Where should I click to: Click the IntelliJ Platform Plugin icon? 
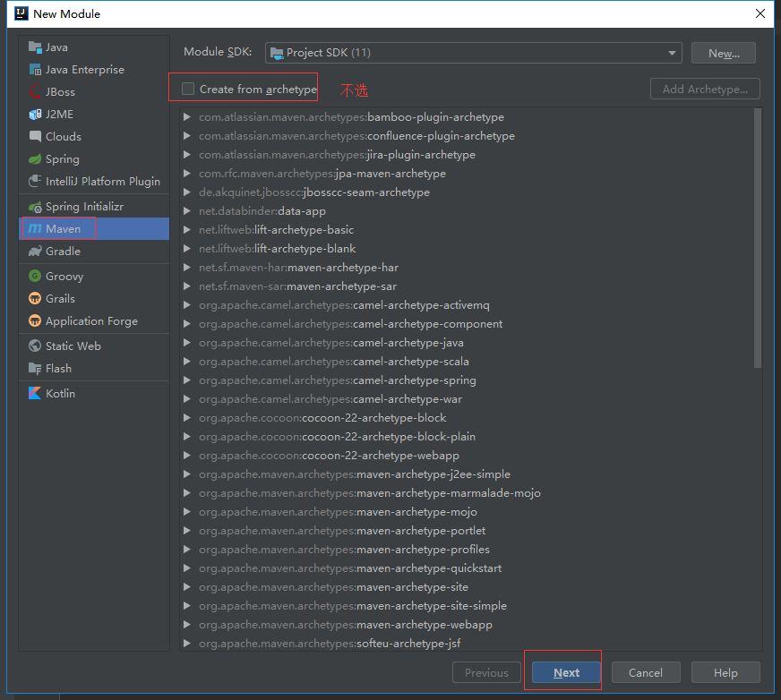click(x=35, y=181)
